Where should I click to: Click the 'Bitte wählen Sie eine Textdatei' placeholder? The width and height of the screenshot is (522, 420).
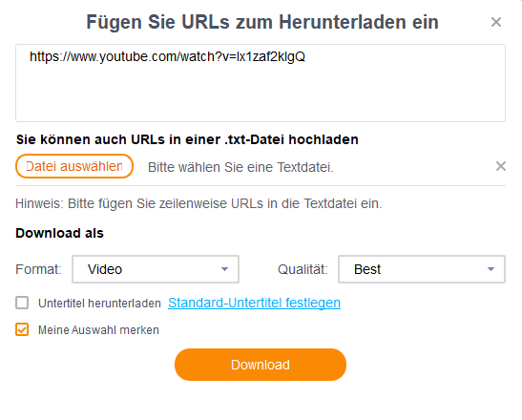pyautogui.click(x=240, y=167)
